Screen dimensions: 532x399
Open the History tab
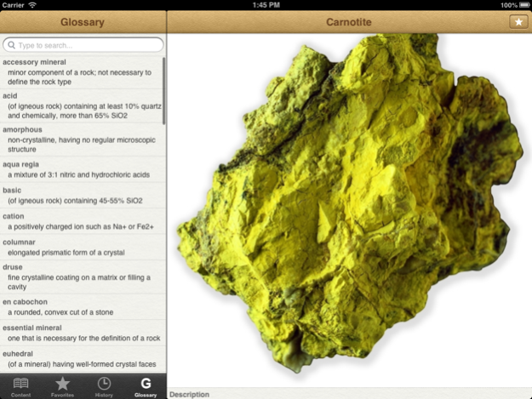click(104, 387)
